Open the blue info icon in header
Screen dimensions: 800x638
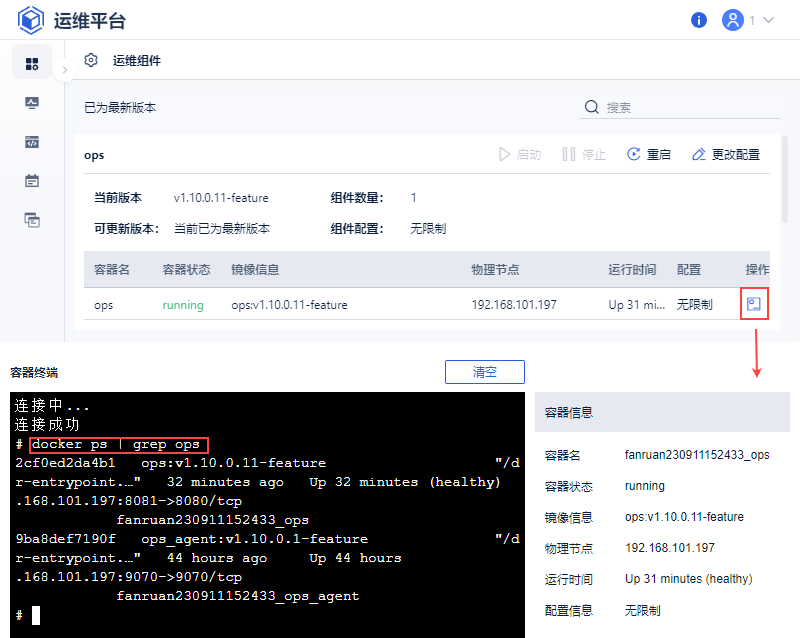click(x=698, y=20)
